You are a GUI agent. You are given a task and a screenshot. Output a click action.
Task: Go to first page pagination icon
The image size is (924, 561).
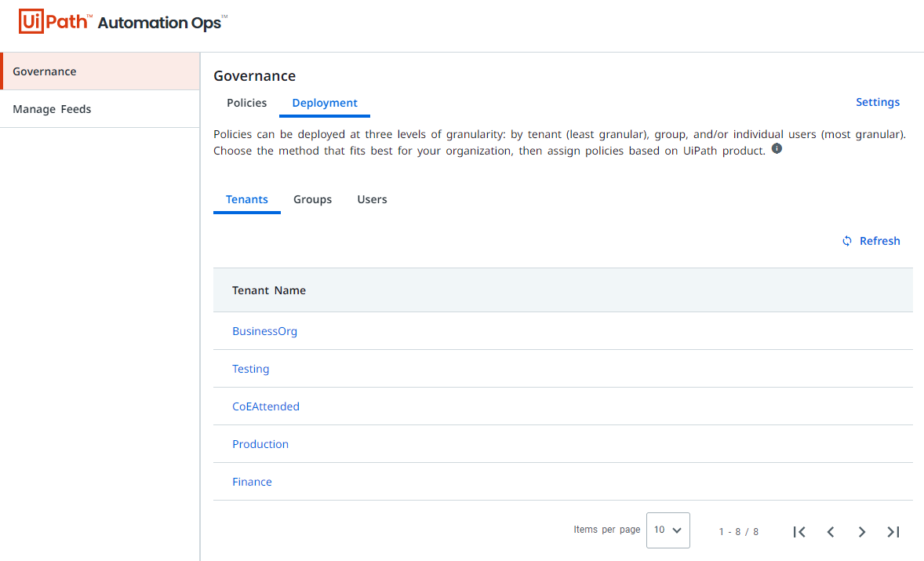pos(799,532)
